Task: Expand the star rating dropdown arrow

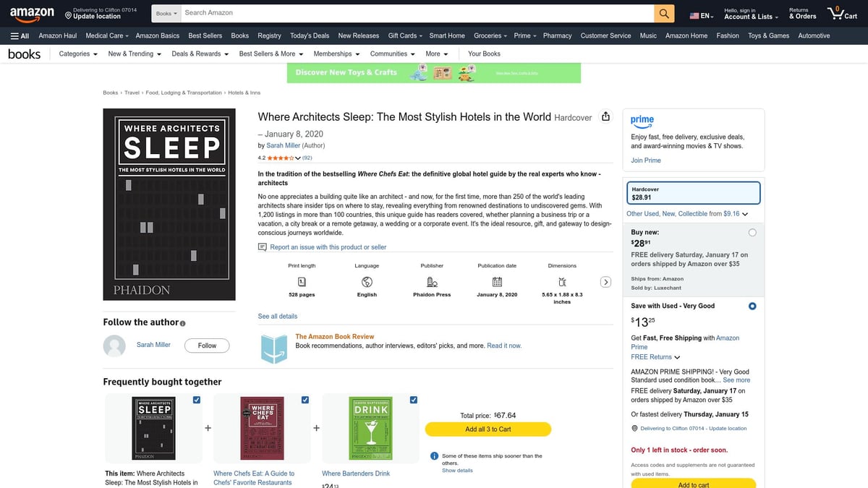Action: point(297,158)
